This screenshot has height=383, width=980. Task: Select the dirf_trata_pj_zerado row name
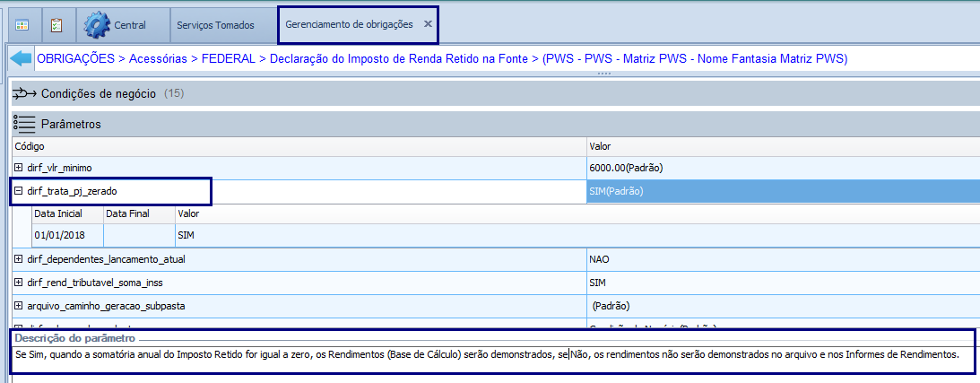click(x=72, y=191)
